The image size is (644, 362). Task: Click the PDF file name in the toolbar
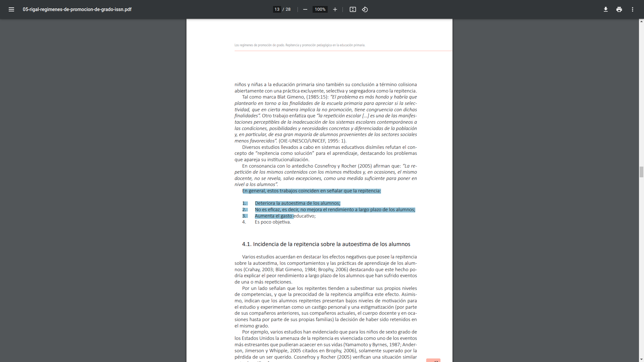click(x=77, y=9)
